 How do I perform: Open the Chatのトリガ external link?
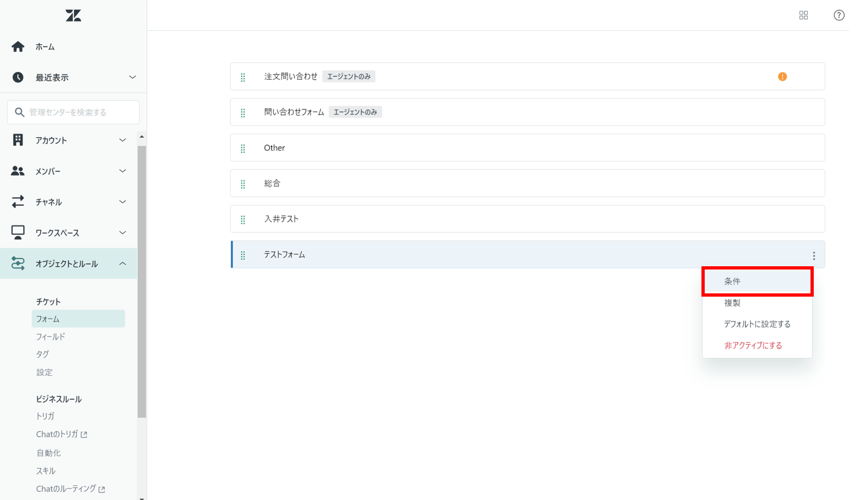pos(61,434)
